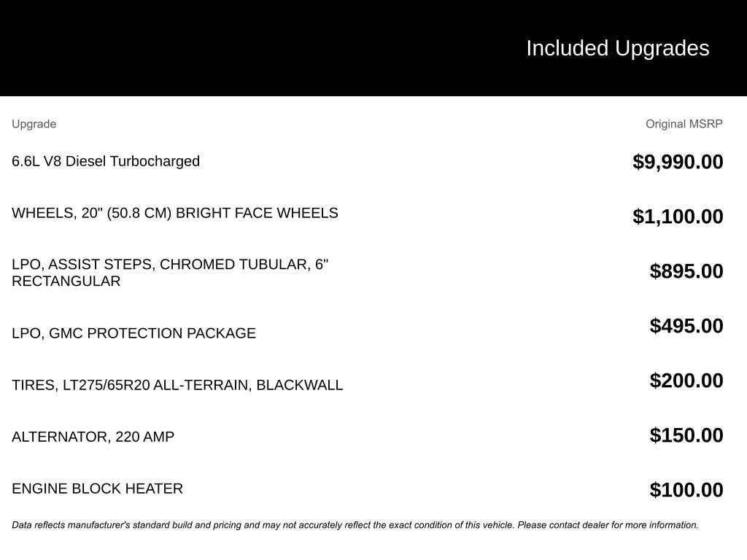The height and width of the screenshot is (560, 747).
Task: Select the 20" Bright Face Wheels upgrade
Action: [175, 213]
